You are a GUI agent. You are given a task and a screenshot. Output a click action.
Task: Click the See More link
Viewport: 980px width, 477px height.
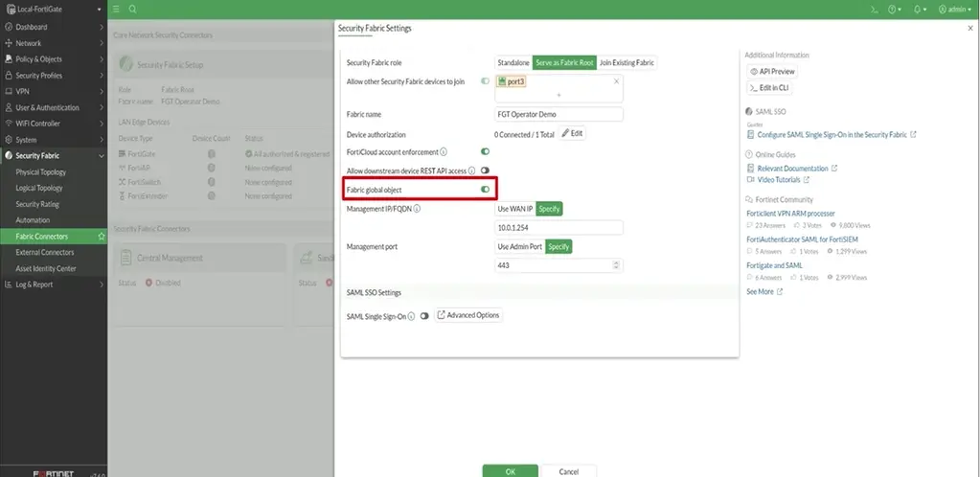click(764, 292)
